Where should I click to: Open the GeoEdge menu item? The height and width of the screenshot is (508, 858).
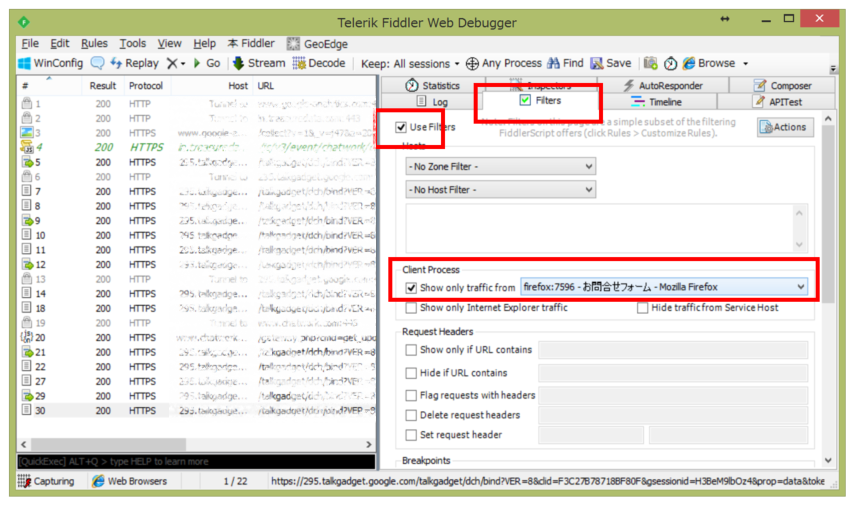pos(317,44)
